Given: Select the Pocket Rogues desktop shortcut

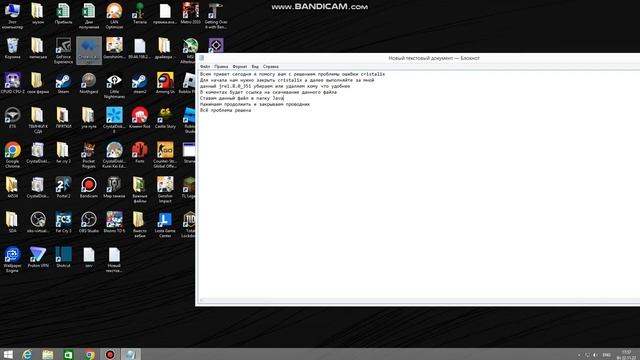Looking at the screenshot, I should pos(89,155).
